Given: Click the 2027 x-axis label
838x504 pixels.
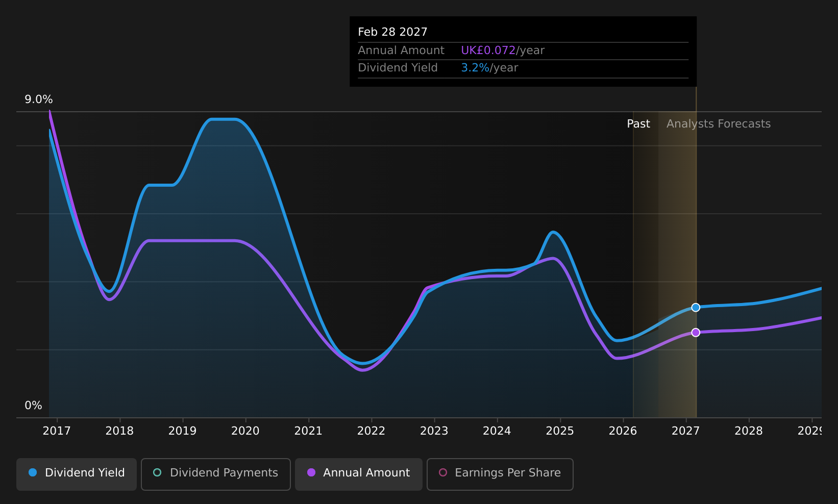Looking at the screenshot, I should [685, 431].
